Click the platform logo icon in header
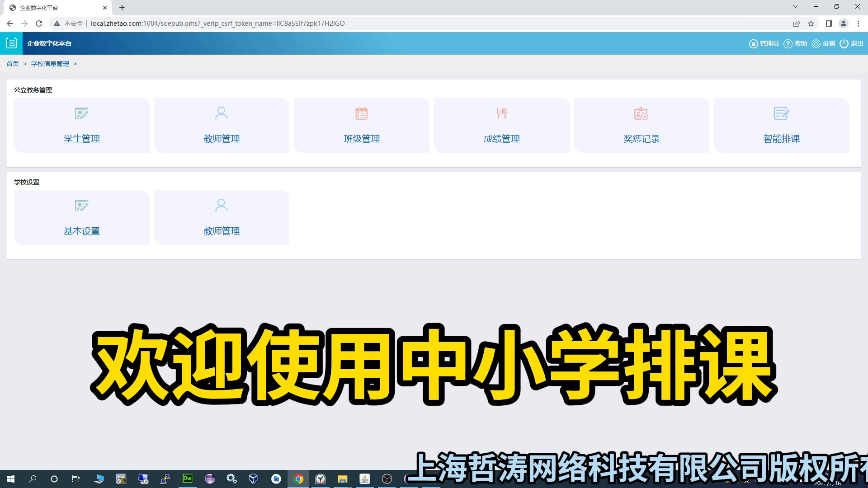Image resolution: width=868 pixels, height=488 pixels. pyautogui.click(x=11, y=43)
